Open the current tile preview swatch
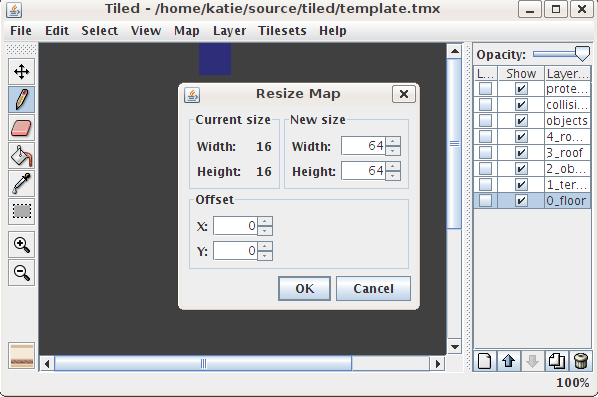 22,355
